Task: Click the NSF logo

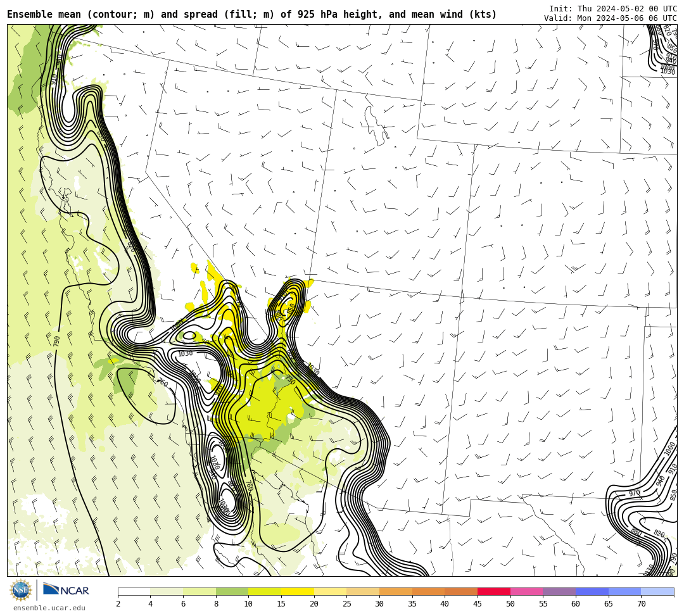Action: pos(21,590)
